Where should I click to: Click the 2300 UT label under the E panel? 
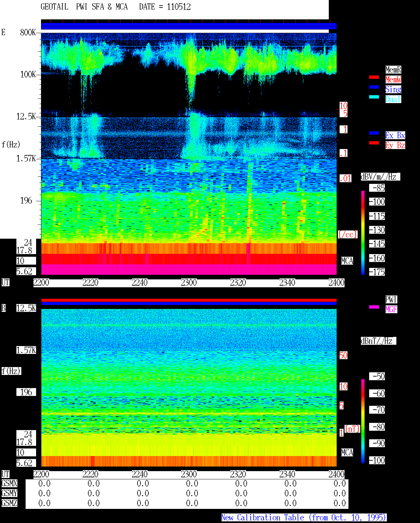tap(189, 283)
